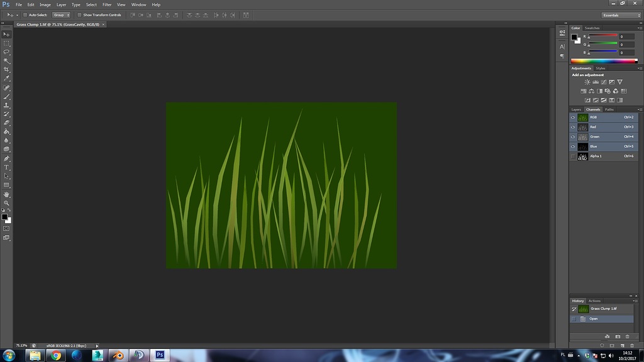Show the Alpha 1 channel
The image size is (644, 362).
(573, 156)
